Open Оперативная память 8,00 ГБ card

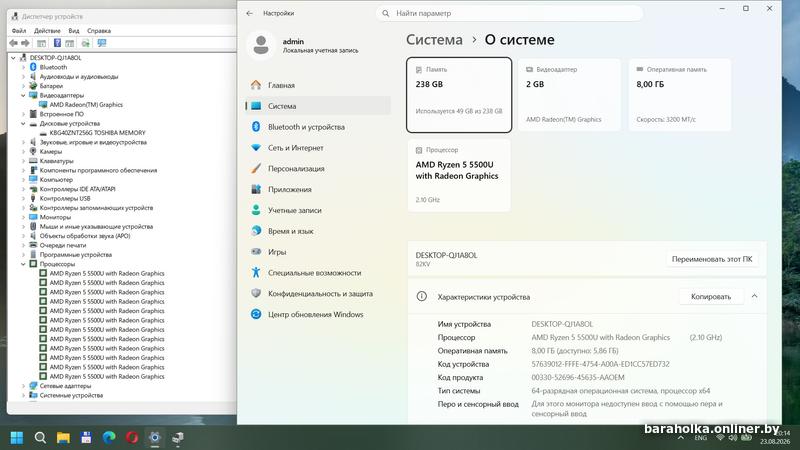click(x=680, y=95)
